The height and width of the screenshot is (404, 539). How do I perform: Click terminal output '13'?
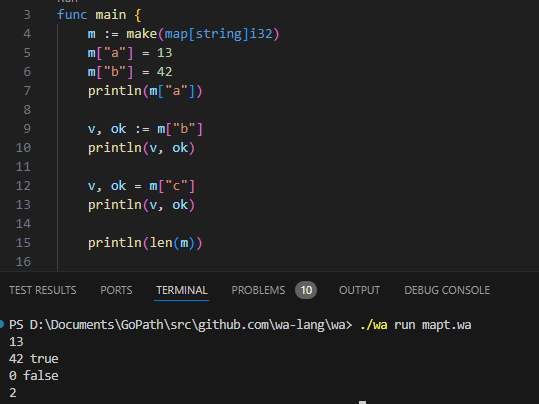(x=16, y=342)
